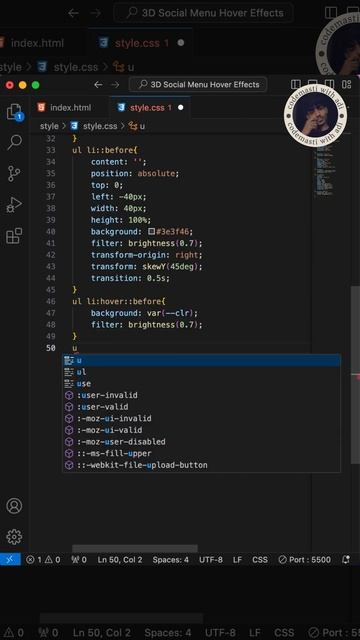Click the #3e3f46 color swatch
Image resolution: width=360 pixels, height=640 pixels.
(151, 231)
